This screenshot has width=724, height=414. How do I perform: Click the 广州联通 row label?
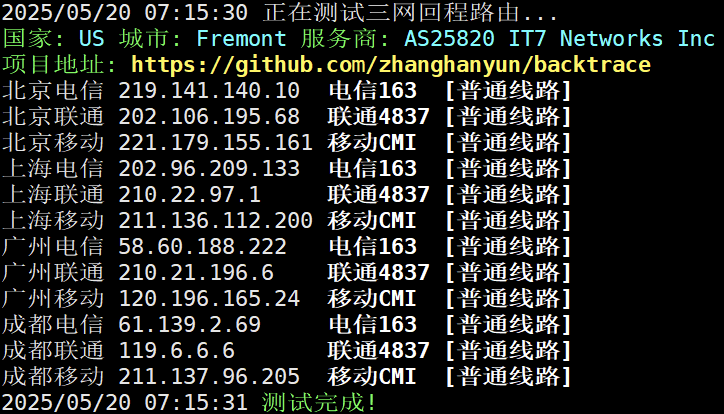[53, 273]
